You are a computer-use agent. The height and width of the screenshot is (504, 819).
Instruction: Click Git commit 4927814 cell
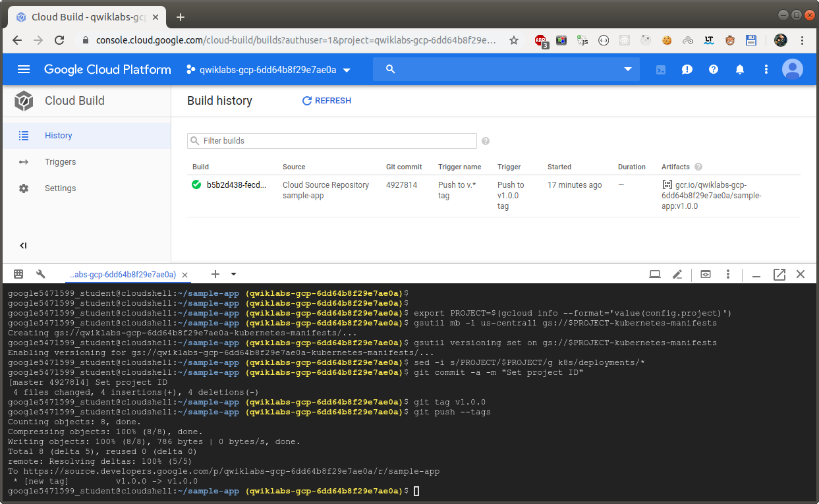point(401,185)
